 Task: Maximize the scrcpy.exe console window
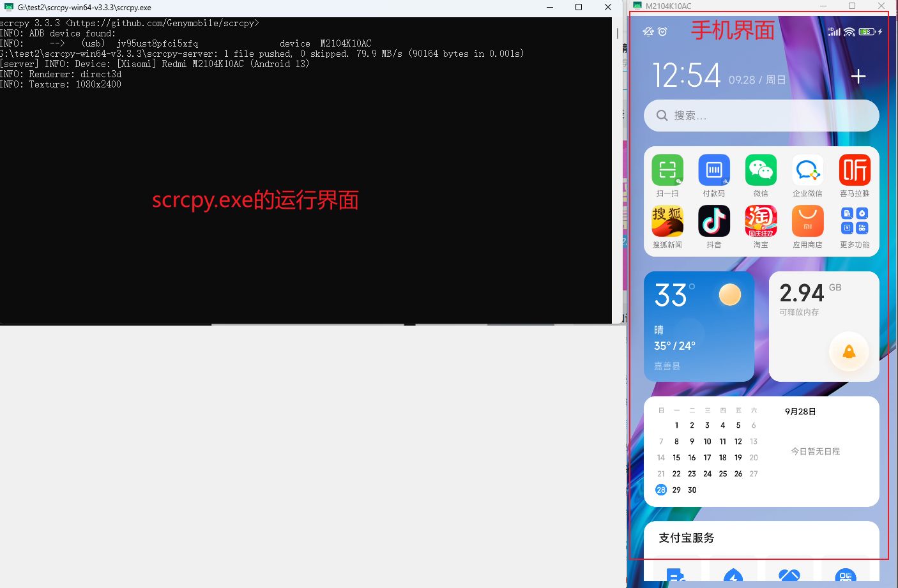(x=579, y=7)
